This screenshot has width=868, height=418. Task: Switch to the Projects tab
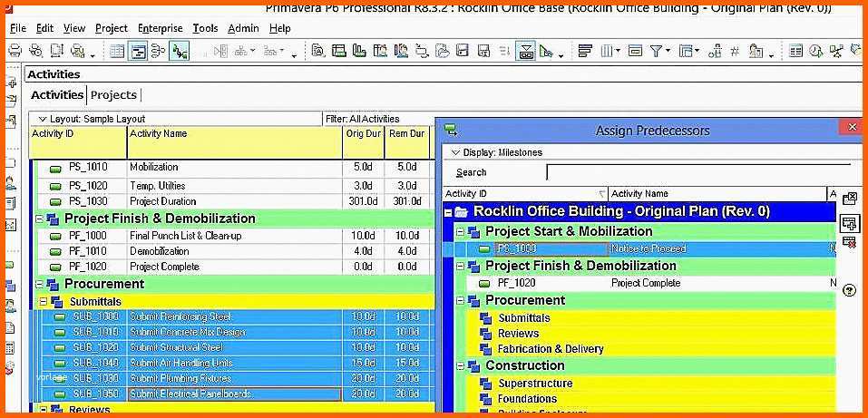pos(113,95)
